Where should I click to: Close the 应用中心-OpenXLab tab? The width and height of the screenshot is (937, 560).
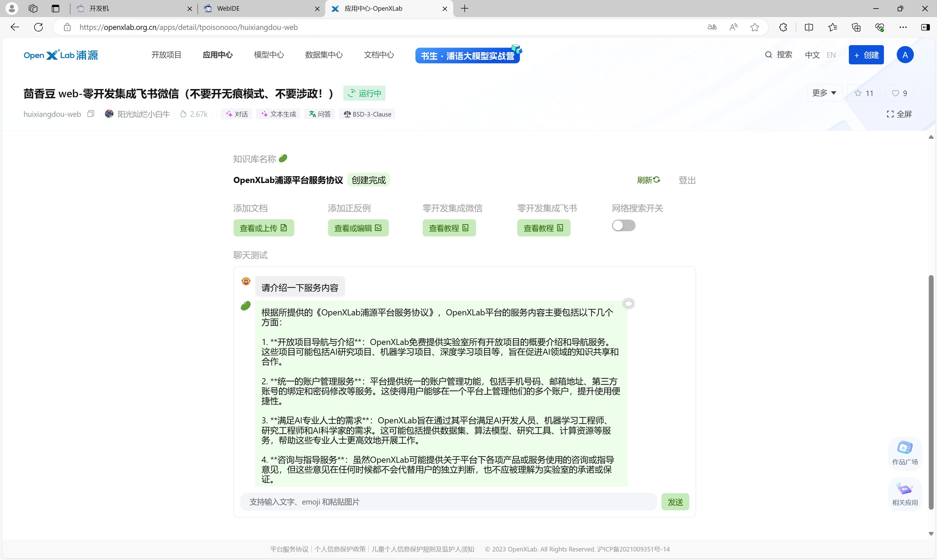pos(445,9)
